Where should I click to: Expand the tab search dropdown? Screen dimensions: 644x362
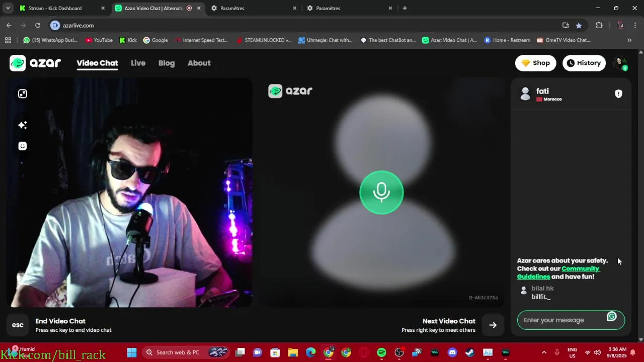pos(8,8)
